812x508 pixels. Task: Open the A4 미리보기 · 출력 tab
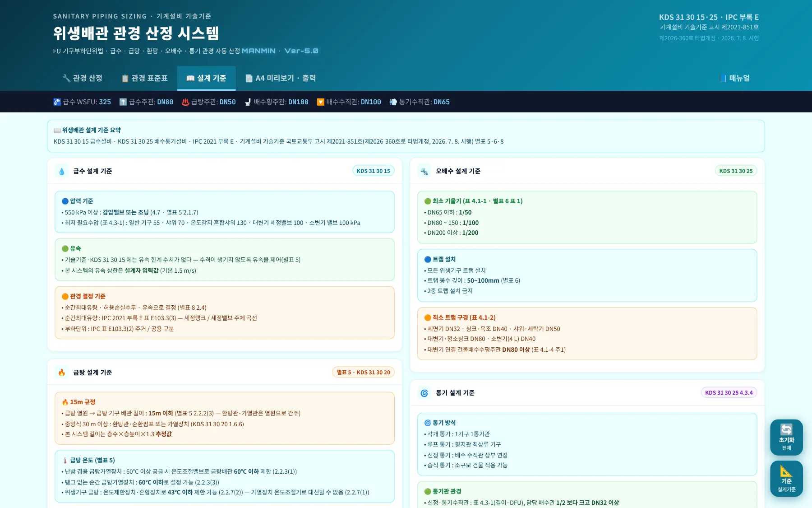click(x=280, y=78)
